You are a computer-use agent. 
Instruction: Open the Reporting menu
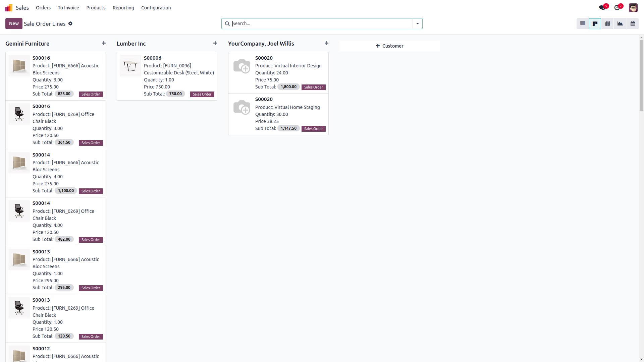[123, 8]
